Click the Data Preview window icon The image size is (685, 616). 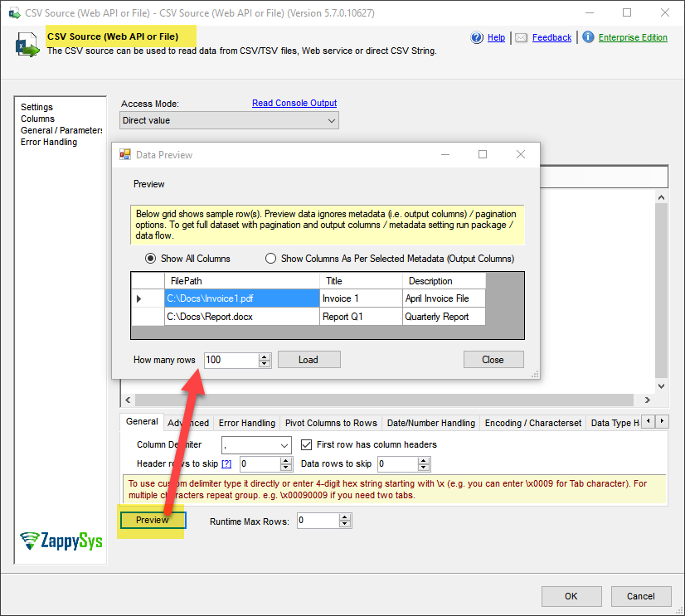point(125,155)
